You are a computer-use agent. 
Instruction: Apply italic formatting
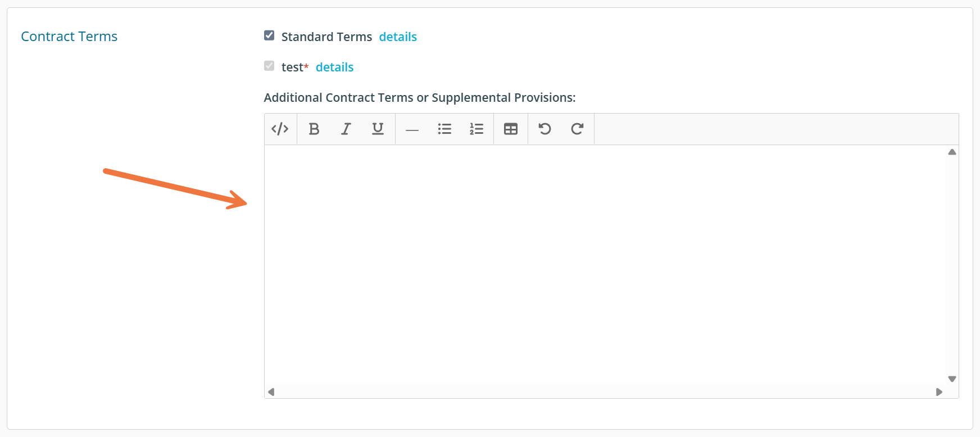[x=346, y=129]
